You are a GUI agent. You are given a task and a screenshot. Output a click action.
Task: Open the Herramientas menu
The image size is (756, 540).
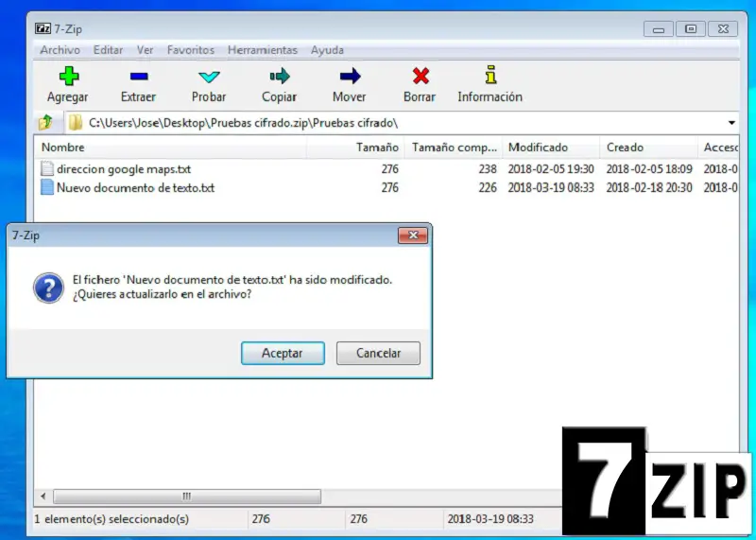pos(263,50)
